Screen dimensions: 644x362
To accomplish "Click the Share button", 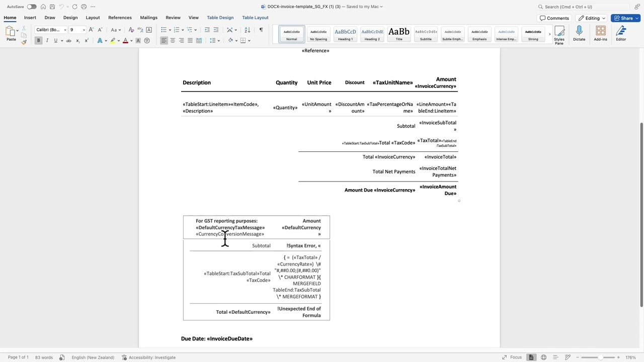I will tap(625, 18).
